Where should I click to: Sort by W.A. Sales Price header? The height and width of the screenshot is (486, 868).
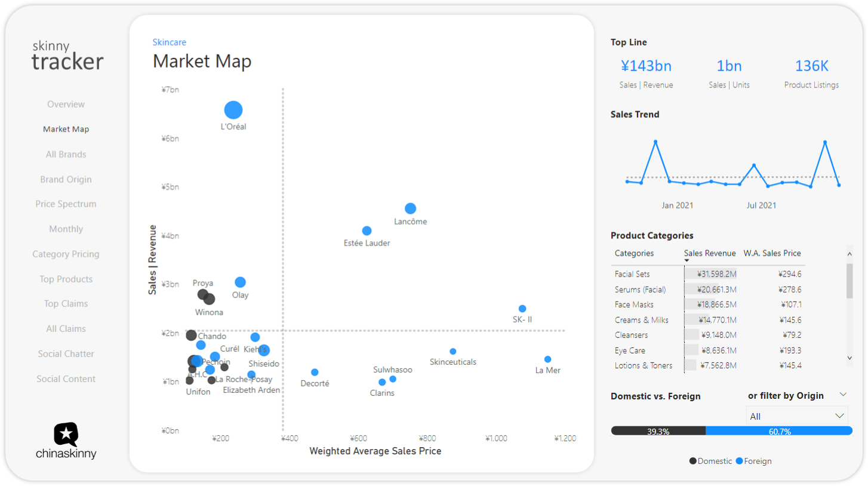click(x=772, y=253)
